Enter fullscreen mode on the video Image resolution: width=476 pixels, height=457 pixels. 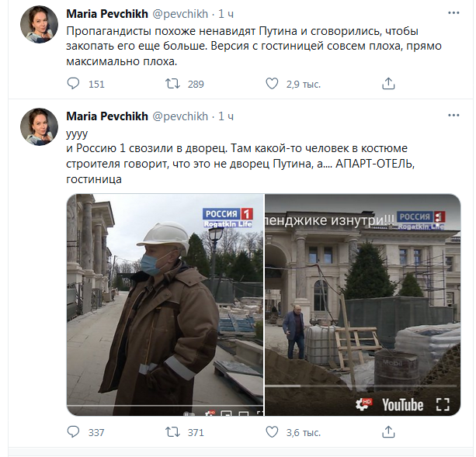tap(443, 404)
